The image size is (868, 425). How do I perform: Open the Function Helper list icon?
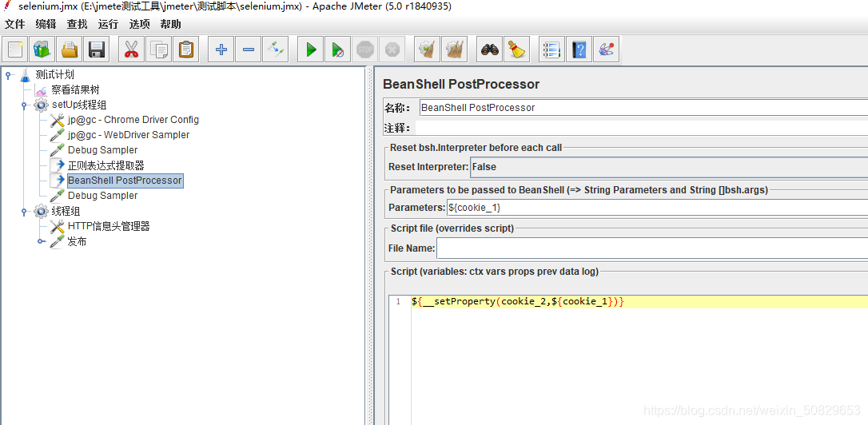552,50
